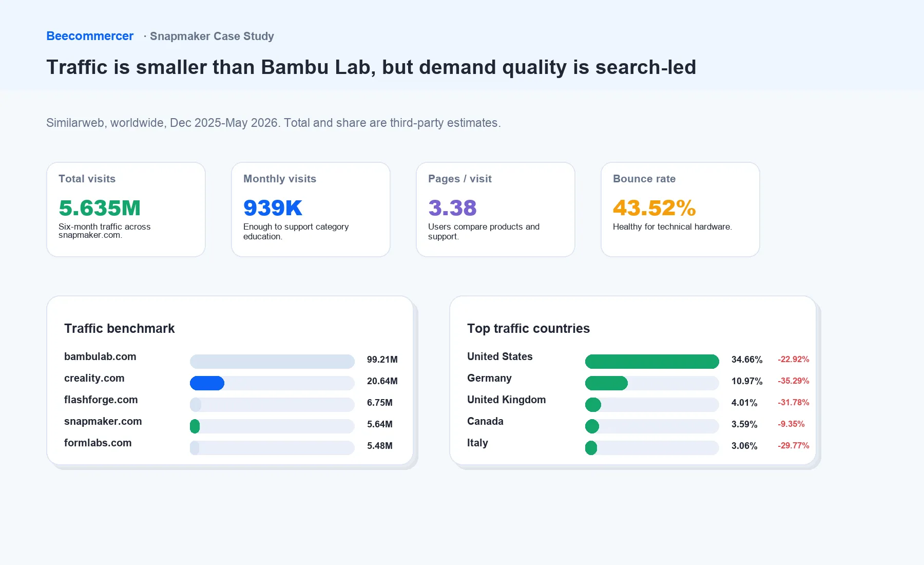
Task: Click the flashforge.com traffic bar
Action: pos(272,405)
